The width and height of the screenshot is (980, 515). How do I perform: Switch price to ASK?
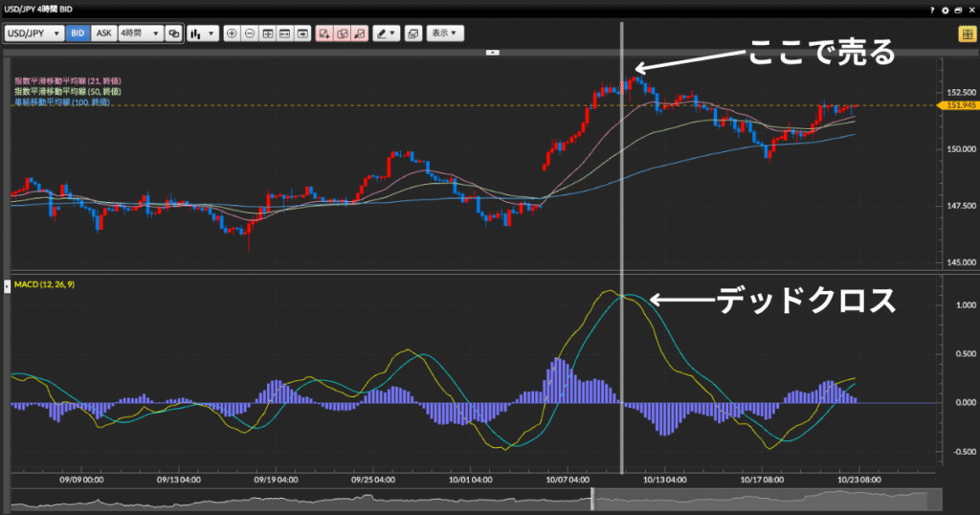click(x=103, y=33)
